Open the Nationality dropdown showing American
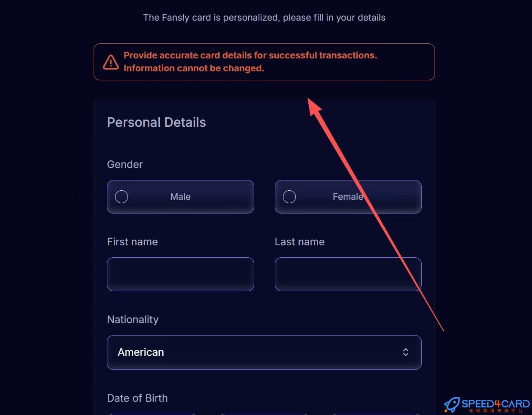This screenshot has width=532, height=415. click(264, 352)
